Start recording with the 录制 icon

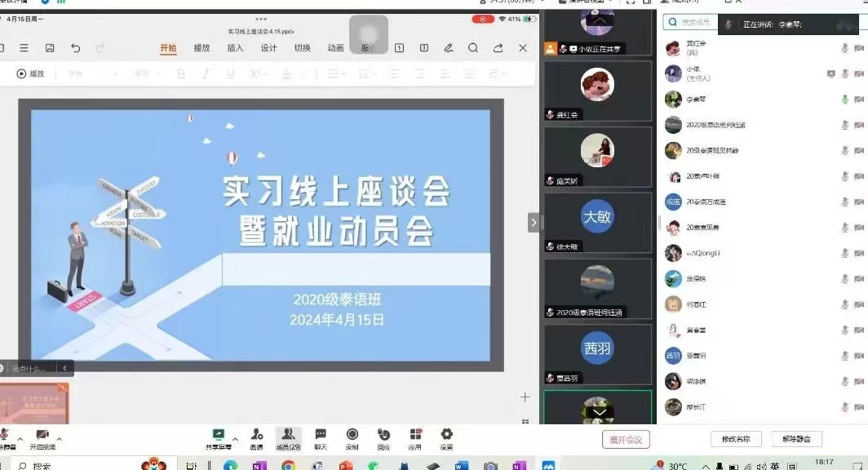point(352,435)
